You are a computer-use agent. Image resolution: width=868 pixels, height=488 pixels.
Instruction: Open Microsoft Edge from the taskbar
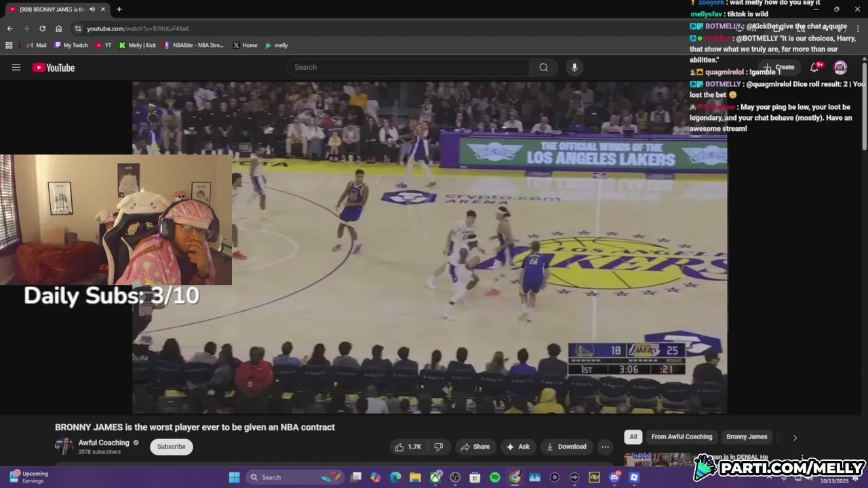395,477
